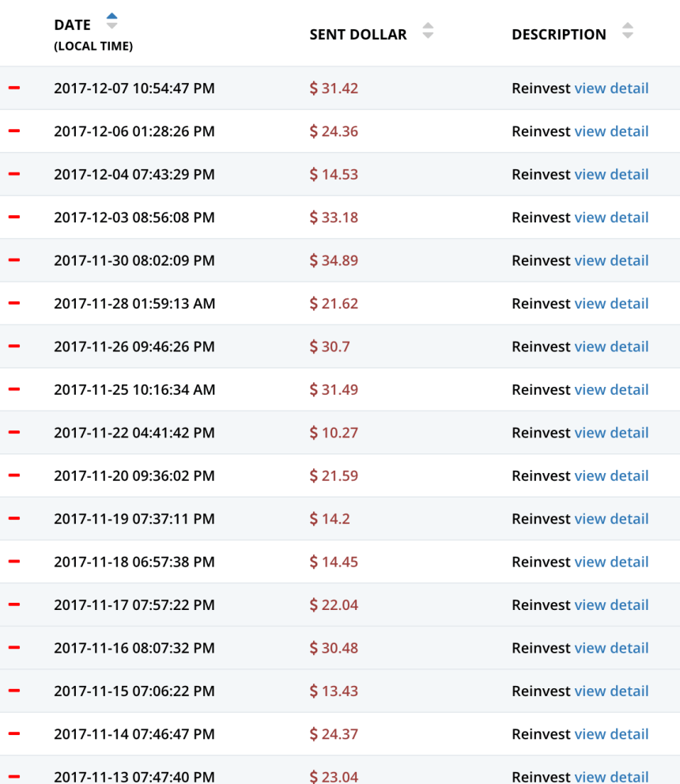Image resolution: width=680 pixels, height=784 pixels.
Task: Open view detail for $ 31.42 reinvest
Action: click(611, 89)
